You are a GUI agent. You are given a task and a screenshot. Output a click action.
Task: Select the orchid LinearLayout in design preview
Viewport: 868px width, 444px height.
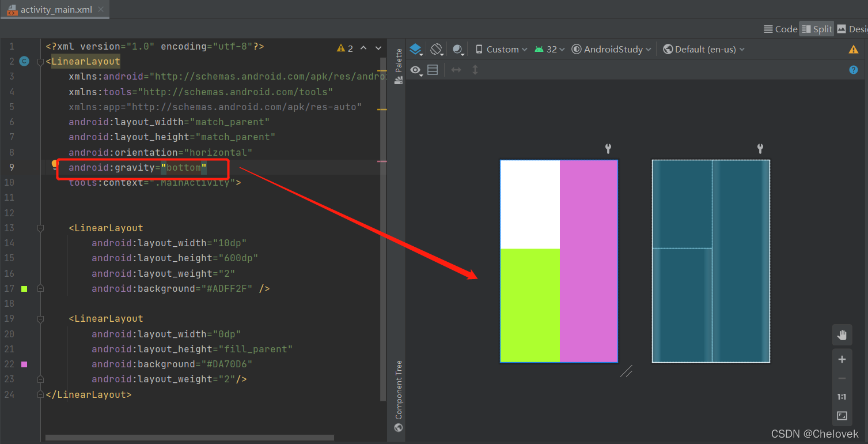pyautogui.click(x=589, y=261)
